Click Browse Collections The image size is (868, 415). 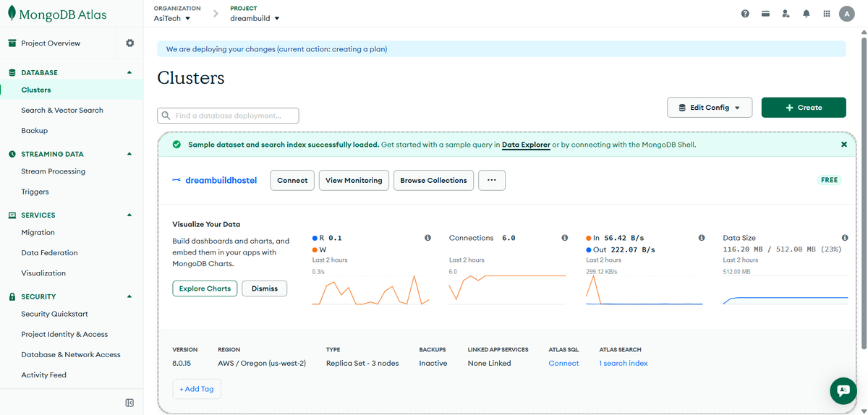pyautogui.click(x=433, y=181)
